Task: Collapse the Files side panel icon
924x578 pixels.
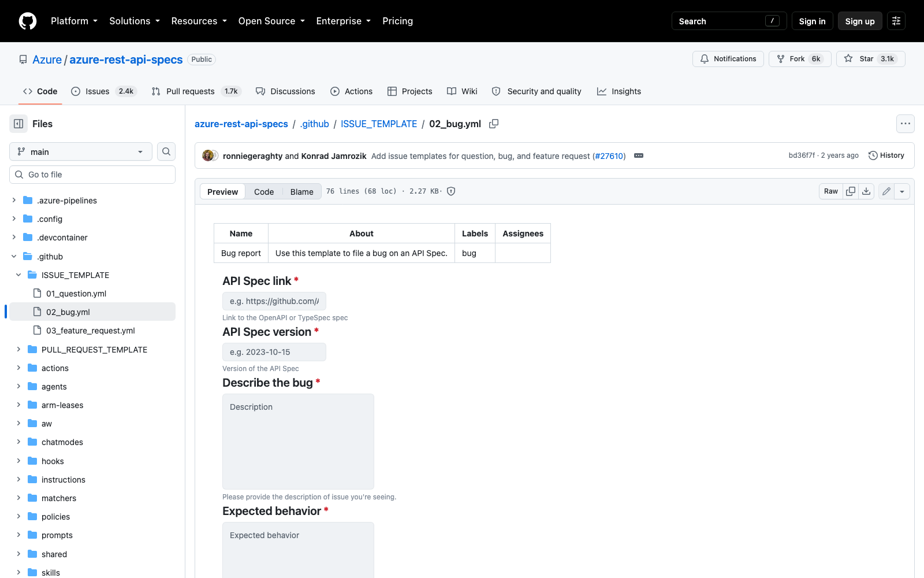Action: pos(18,124)
